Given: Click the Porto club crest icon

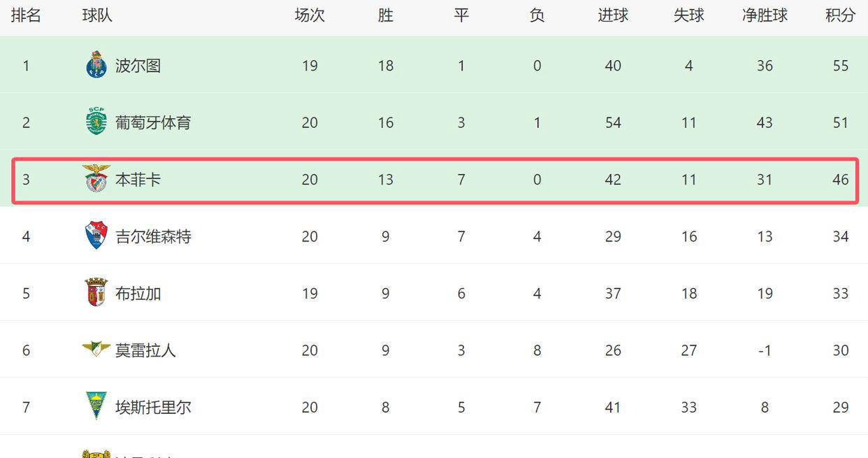Looking at the screenshot, I should (x=96, y=65).
